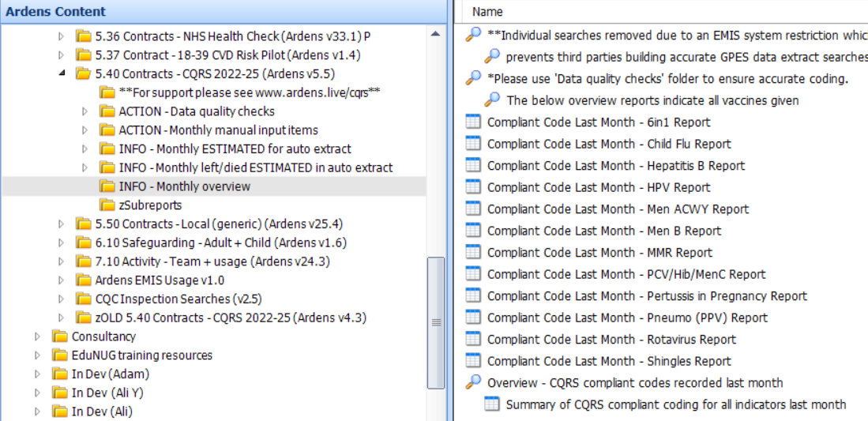Click the MMR Report table icon

coord(473,252)
